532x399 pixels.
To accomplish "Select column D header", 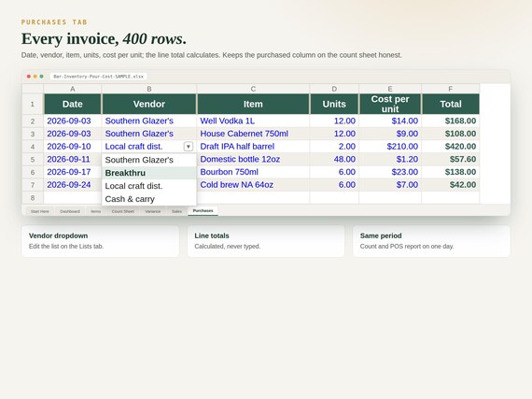I will (334, 89).
